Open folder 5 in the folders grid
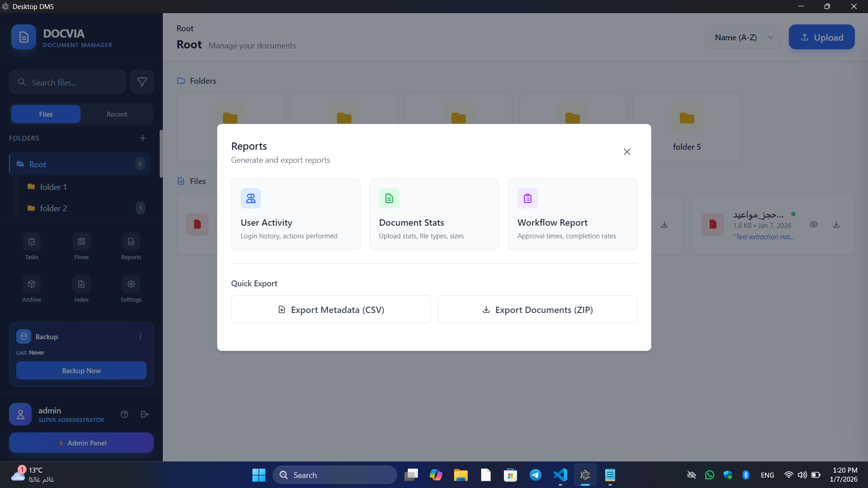The width and height of the screenshot is (868, 488). pos(687,127)
